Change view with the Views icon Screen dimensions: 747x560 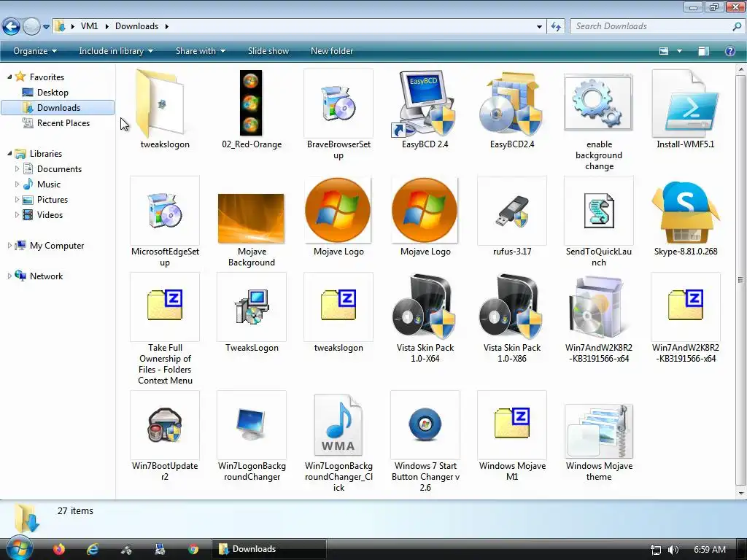pyautogui.click(x=664, y=51)
